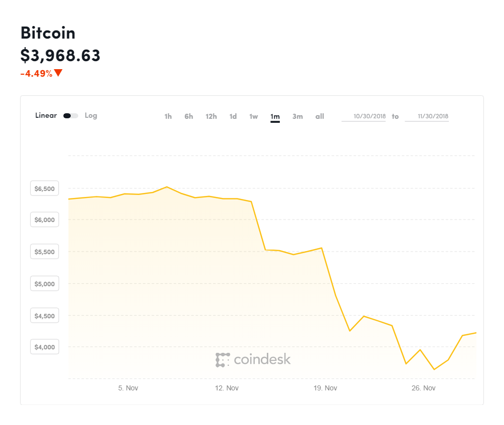Viewport: 504px width, 425px height.
Task: Select the 1h time range
Action: point(168,116)
